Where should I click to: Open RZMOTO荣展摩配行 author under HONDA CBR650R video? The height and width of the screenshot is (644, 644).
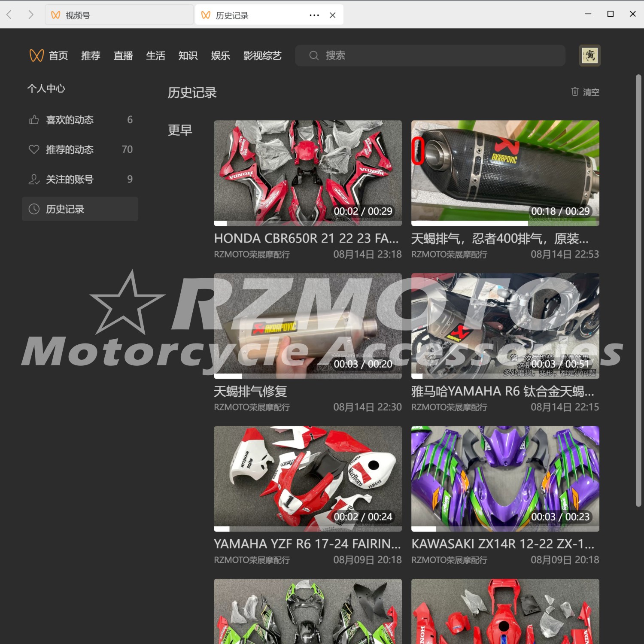[252, 255]
